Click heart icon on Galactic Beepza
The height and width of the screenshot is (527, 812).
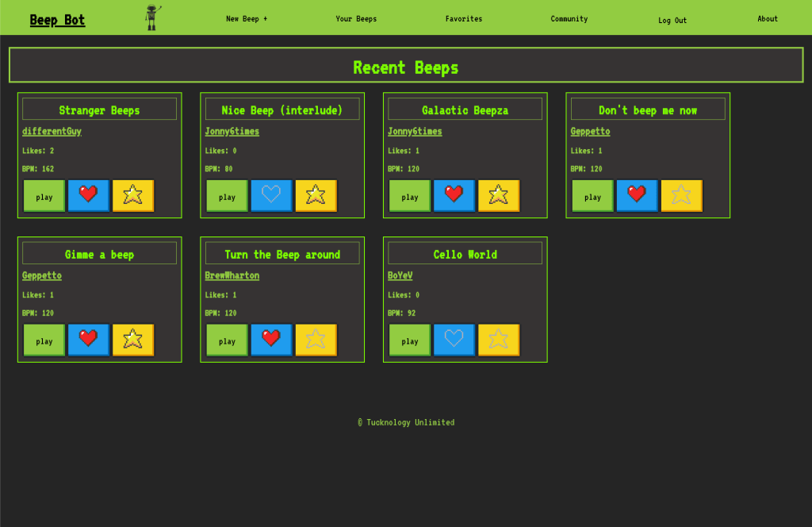454,195
